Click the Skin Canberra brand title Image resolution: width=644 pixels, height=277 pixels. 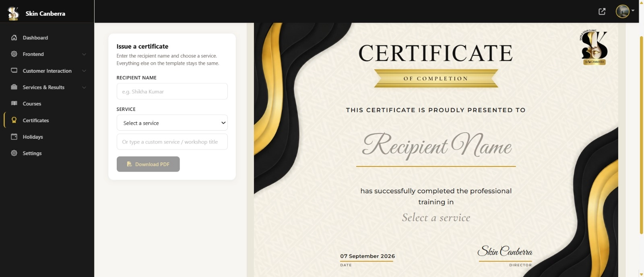pyautogui.click(x=45, y=13)
